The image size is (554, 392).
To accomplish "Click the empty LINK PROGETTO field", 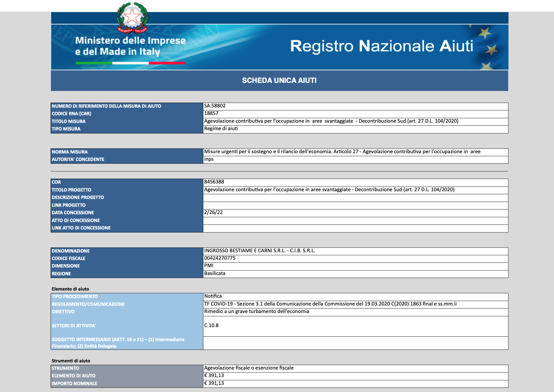I will 355,205.
